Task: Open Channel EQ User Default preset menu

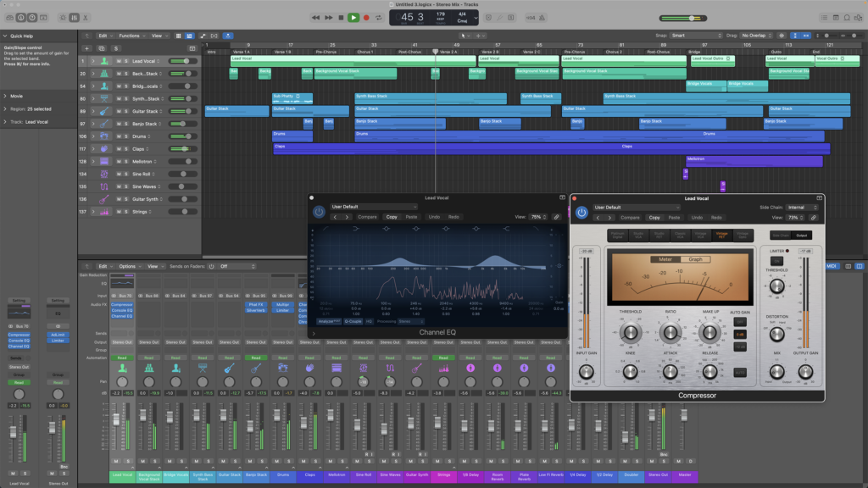Action: pos(374,207)
